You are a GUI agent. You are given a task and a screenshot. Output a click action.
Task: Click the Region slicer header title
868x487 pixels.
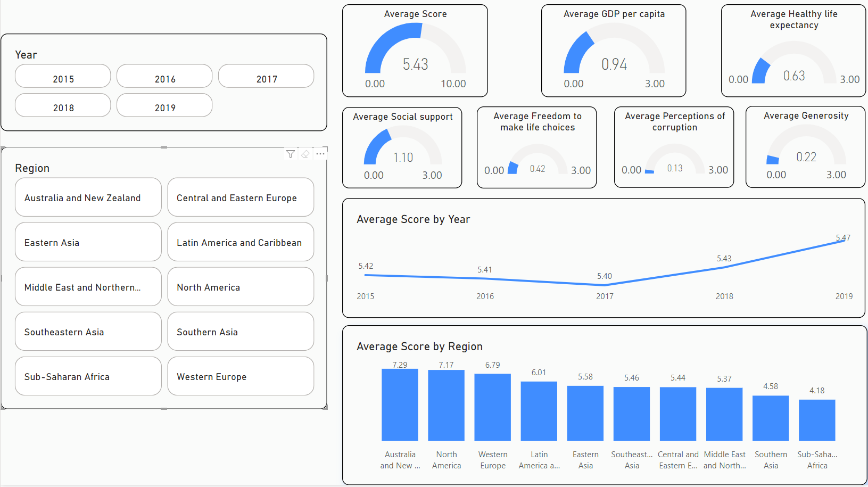[32, 168]
